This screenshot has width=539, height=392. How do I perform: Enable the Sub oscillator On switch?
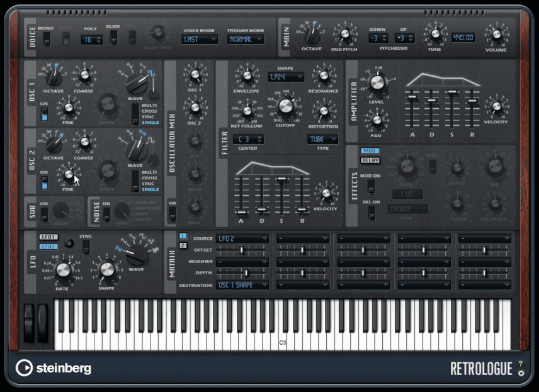pyautogui.click(x=44, y=215)
